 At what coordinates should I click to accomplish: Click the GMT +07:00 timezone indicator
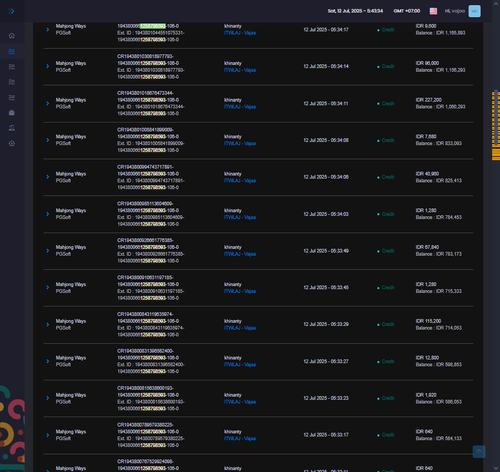[407, 11]
